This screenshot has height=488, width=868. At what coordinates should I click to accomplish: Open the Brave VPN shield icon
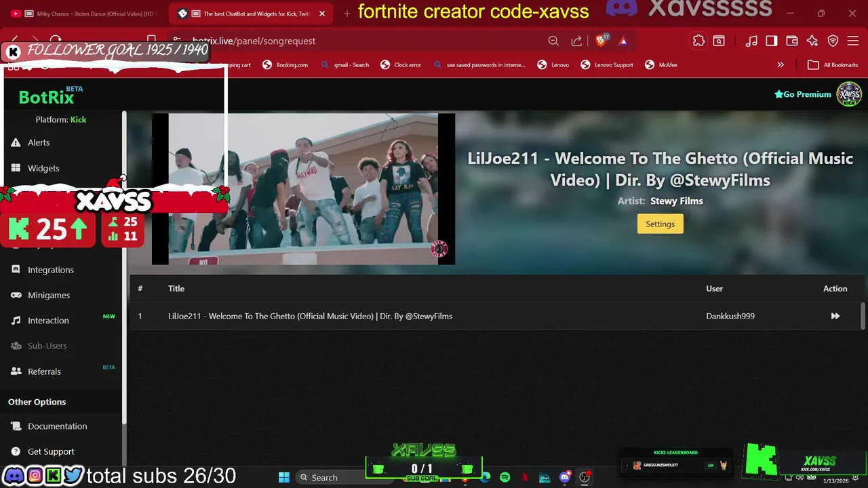click(x=833, y=41)
